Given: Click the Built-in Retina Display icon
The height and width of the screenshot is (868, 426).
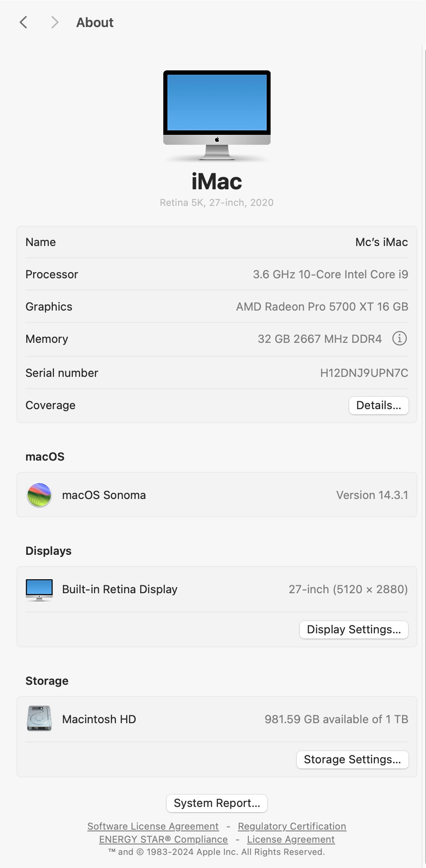Looking at the screenshot, I should (x=39, y=589).
